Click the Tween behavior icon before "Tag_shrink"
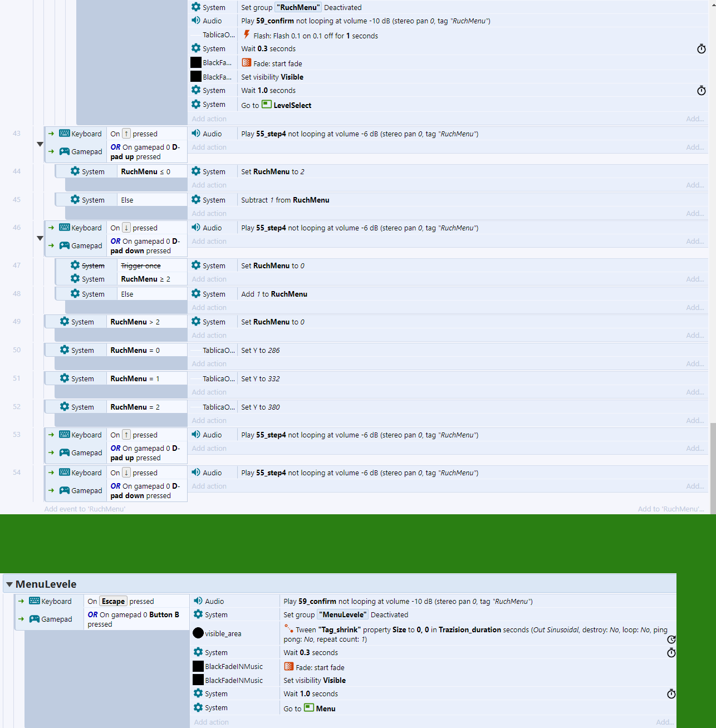This screenshot has width=716, height=728. (x=289, y=629)
